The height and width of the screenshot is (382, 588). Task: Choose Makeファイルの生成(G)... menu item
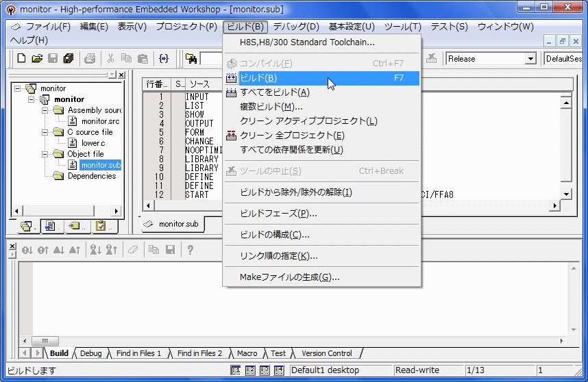click(x=321, y=277)
